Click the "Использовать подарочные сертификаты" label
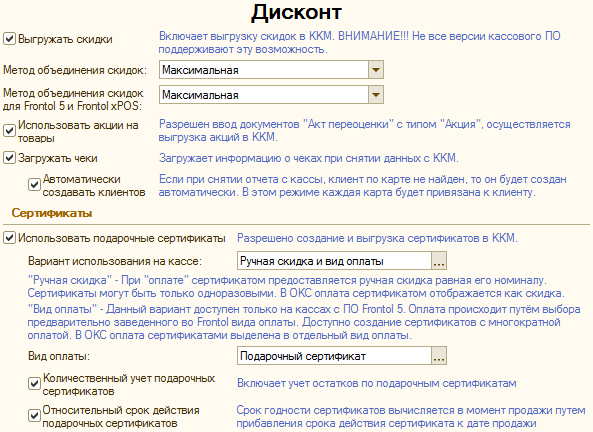Image resolution: width=593 pixels, height=432 pixels. tap(122, 238)
